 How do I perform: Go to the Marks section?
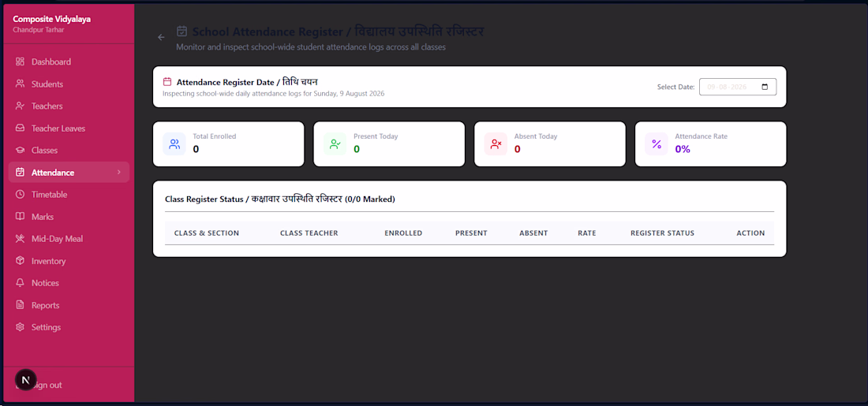click(69, 217)
